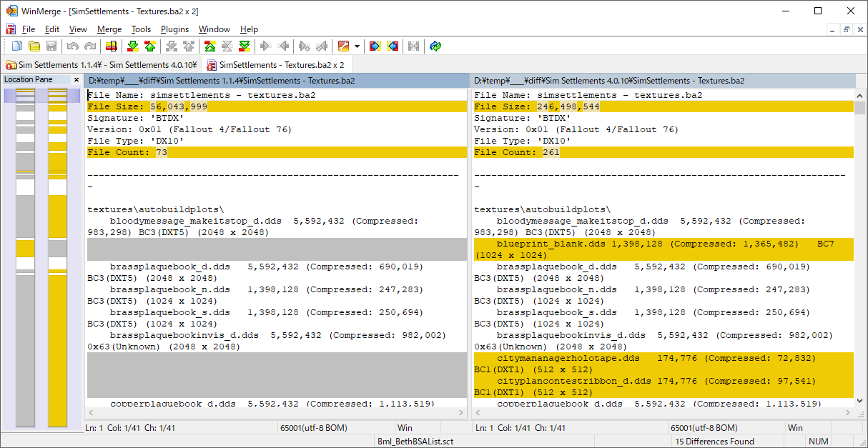Click the Open folder toolbar icon
This screenshot has height=448, width=868.
34,46
